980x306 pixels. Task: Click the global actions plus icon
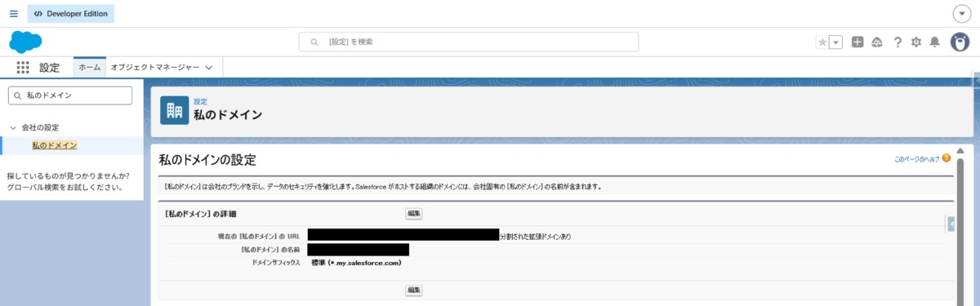tap(857, 42)
